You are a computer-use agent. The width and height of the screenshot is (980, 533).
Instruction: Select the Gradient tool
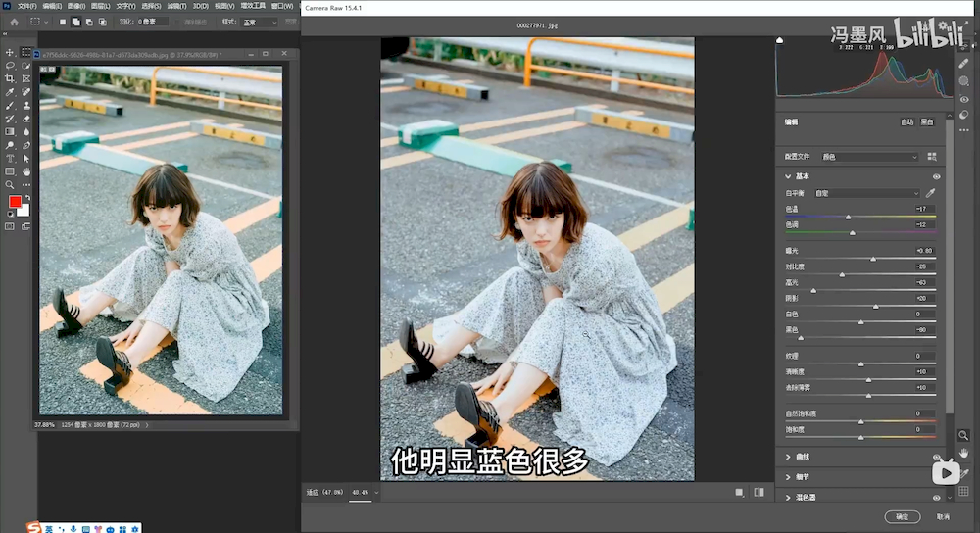coord(10,132)
